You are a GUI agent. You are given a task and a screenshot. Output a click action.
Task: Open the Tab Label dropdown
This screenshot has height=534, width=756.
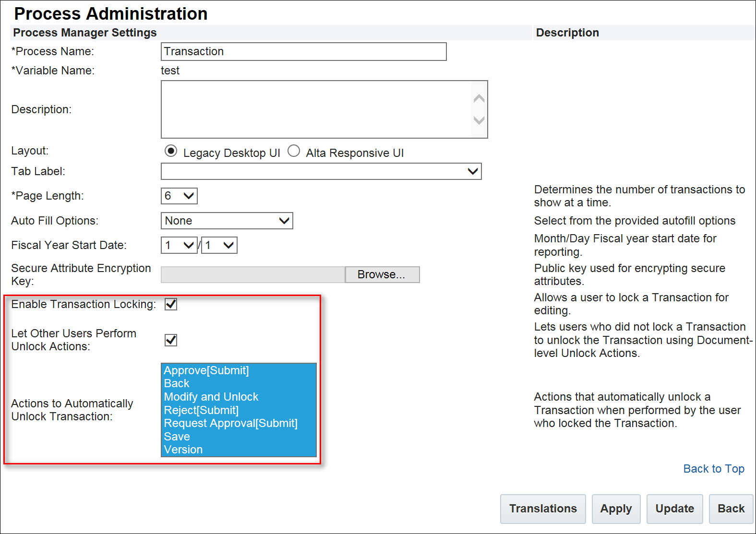click(321, 171)
